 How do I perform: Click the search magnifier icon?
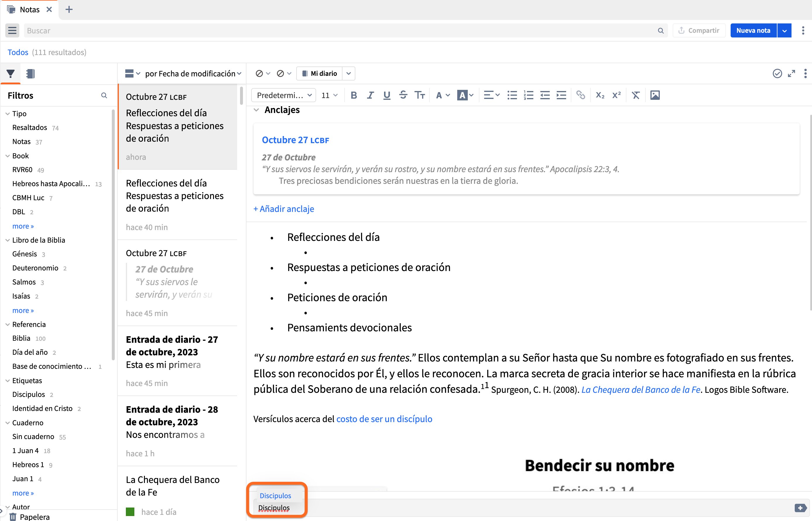660,31
